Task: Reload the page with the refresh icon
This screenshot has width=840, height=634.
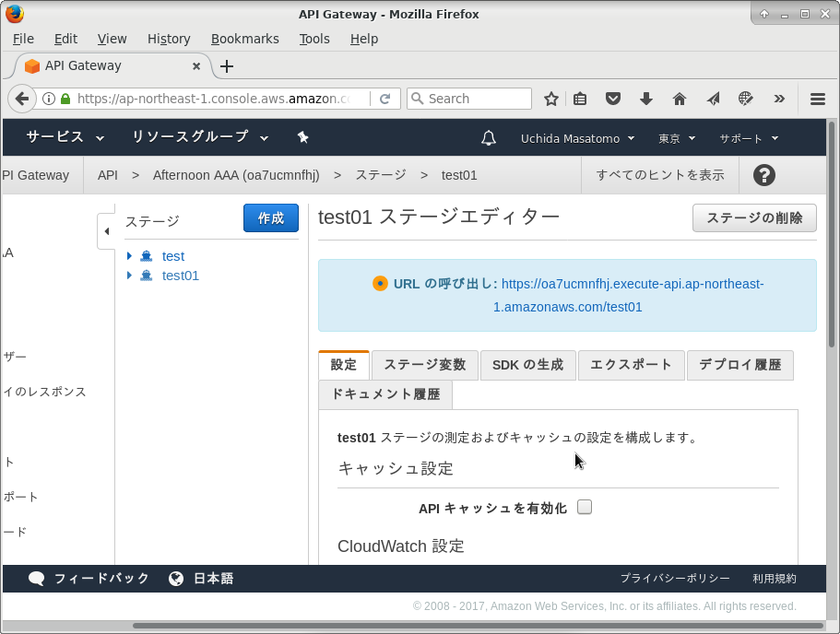Action: [385, 99]
